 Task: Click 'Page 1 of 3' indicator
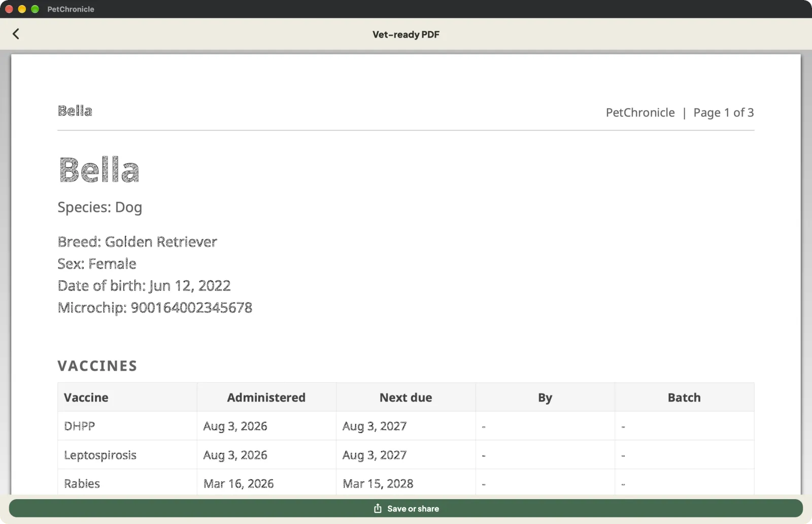(x=724, y=112)
